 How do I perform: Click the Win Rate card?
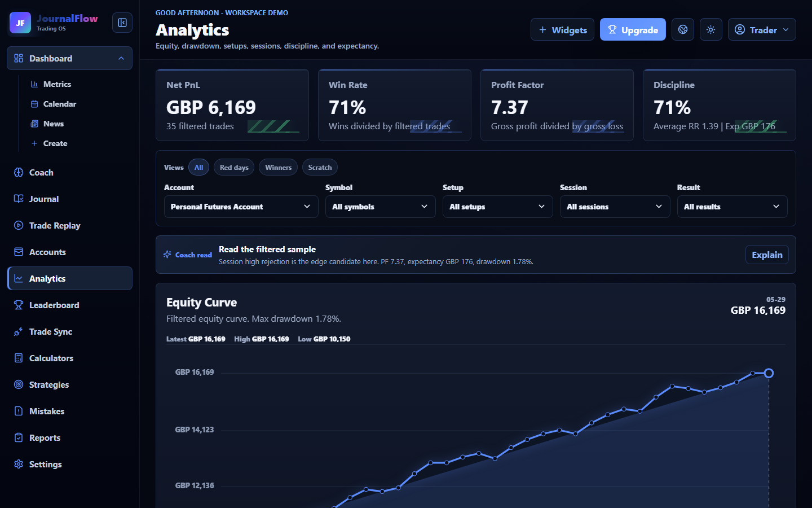coord(395,105)
